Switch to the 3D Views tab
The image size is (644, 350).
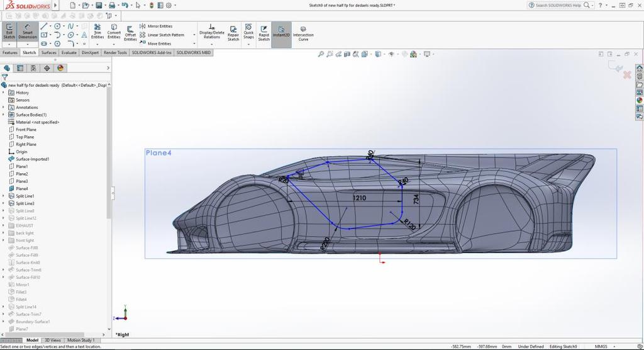click(53, 340)
